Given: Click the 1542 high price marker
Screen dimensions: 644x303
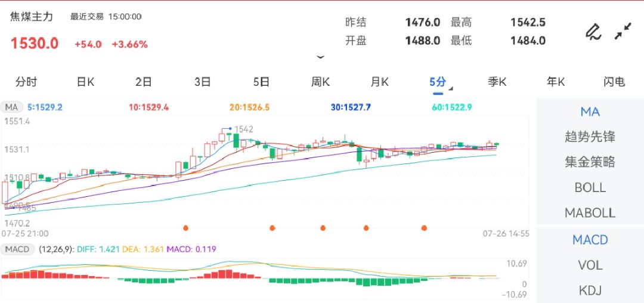Looking at the screenshot, I should (x=243, y=129).
